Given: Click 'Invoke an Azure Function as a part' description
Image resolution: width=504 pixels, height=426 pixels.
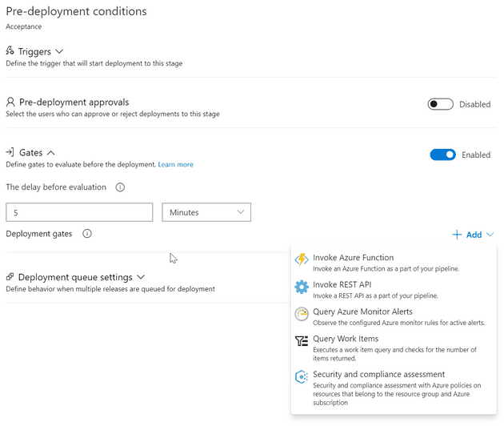Looking at the screenshot, I should click(x=386, y=269).
